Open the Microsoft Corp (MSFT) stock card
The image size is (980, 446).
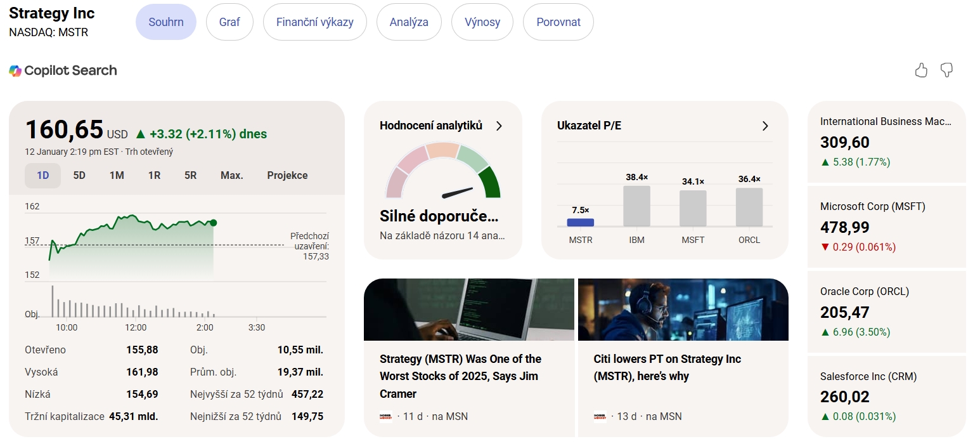coord(886,226)
